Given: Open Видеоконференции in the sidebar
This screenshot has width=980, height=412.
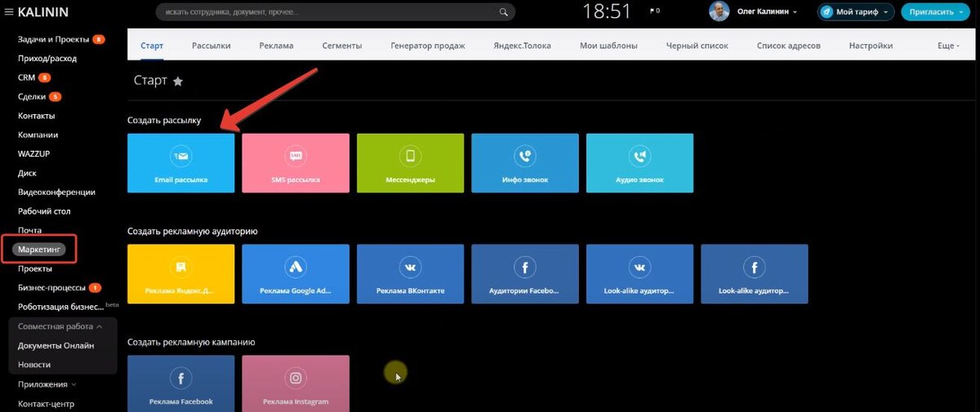Looking at the screenshot, I should pos(56,192).
